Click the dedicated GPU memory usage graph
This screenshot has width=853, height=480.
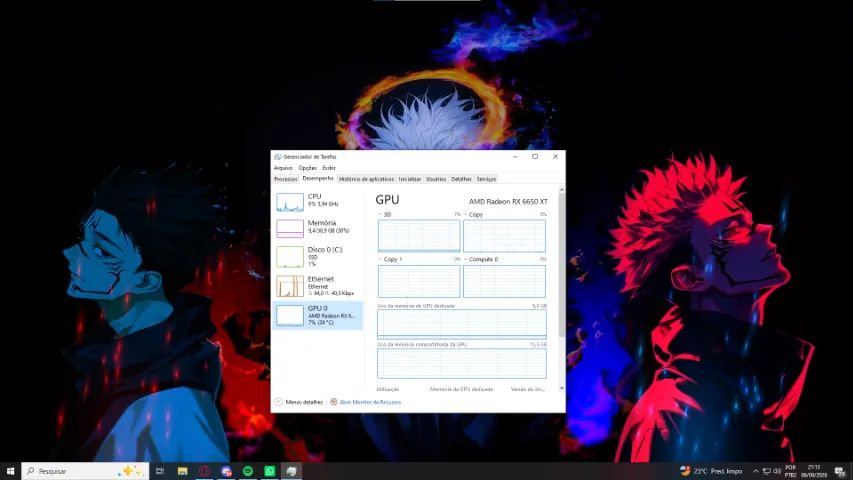pyautogui.click(x=462, y=324)
